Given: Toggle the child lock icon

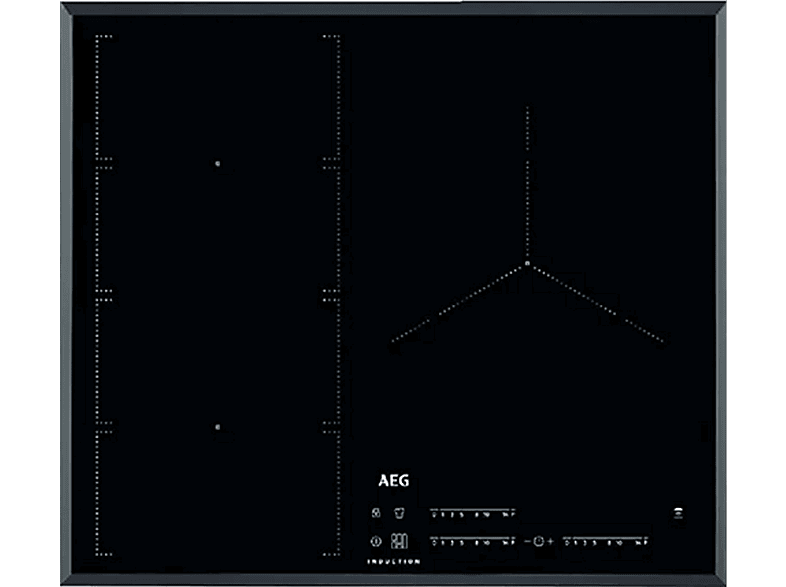Looking at the screenshot, I should (375, 514).
